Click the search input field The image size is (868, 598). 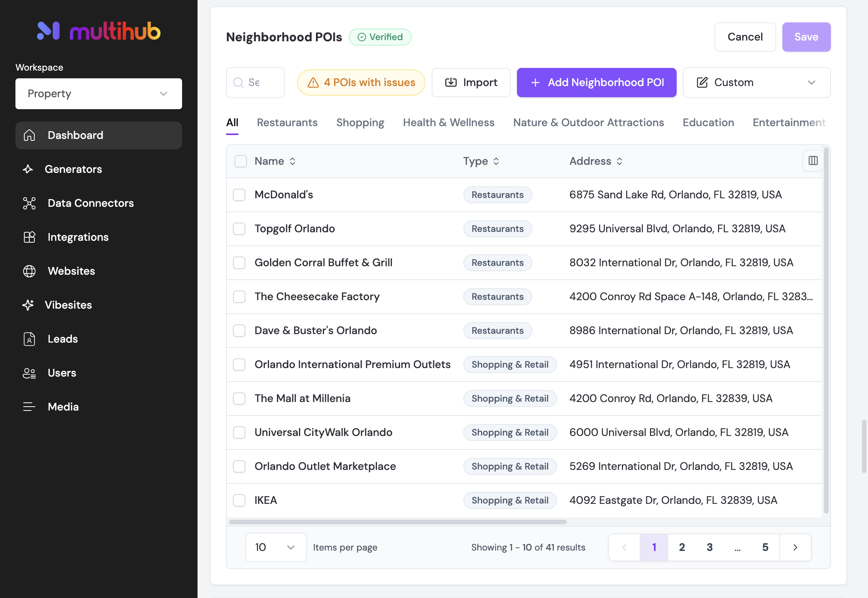tap(255, 83)
